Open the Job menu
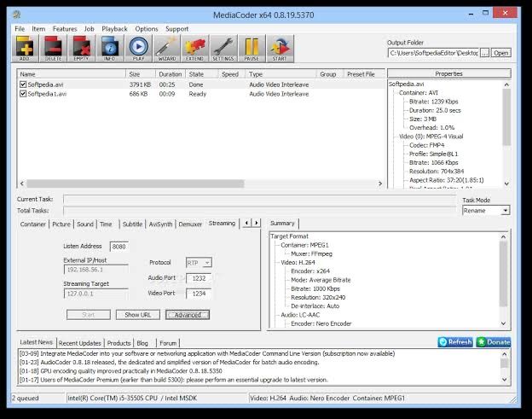The image size is (532, 419). (90, 29)
